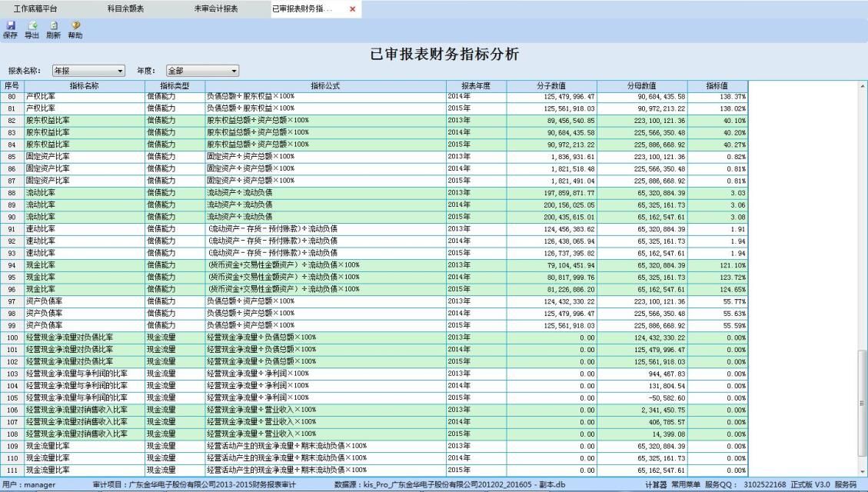Select row 109 现金流量比率
The height and width of the screenshot is (492, 868).
(374, 446)
